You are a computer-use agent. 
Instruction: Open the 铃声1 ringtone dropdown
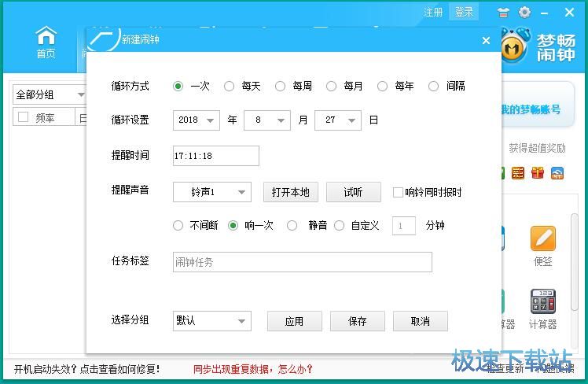point(212,192)
